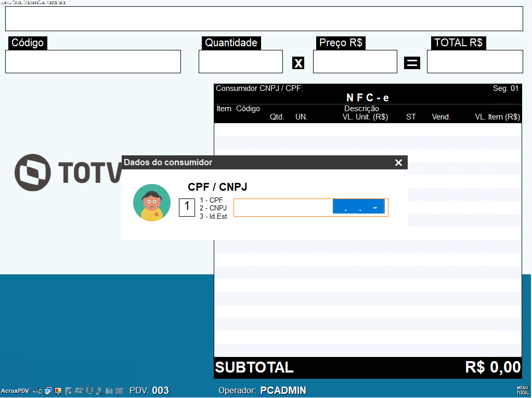Click the 'Vend.' column header
This screenshot has width=532, height=398.
point(441,117)
